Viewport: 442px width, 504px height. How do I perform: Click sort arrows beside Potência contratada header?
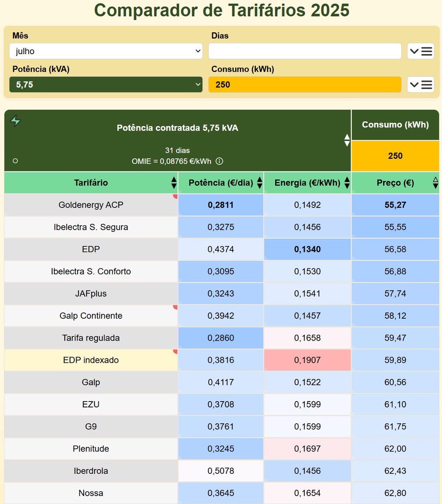coord(347,140)
